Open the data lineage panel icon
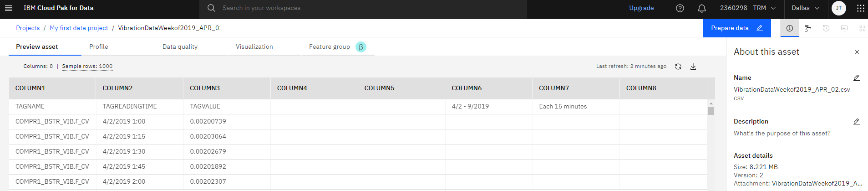Viewport: 868px width, 191px height. tap(808, 28)
